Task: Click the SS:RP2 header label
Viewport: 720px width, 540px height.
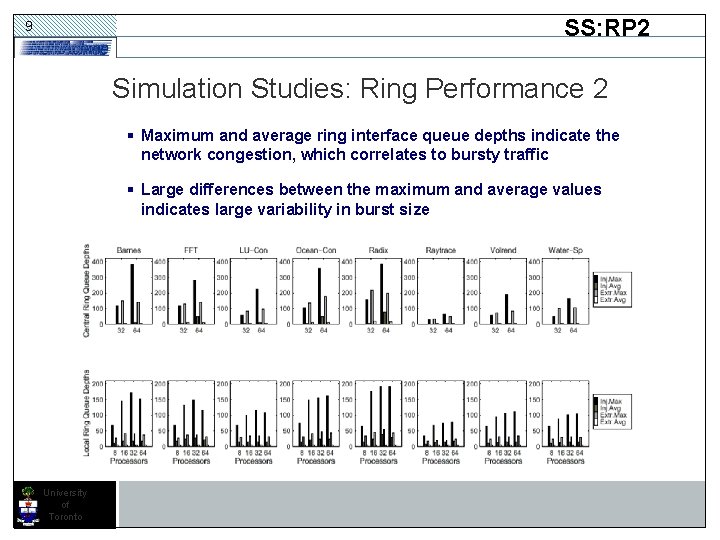Action: pyautogui.click(x=607, y=28)
